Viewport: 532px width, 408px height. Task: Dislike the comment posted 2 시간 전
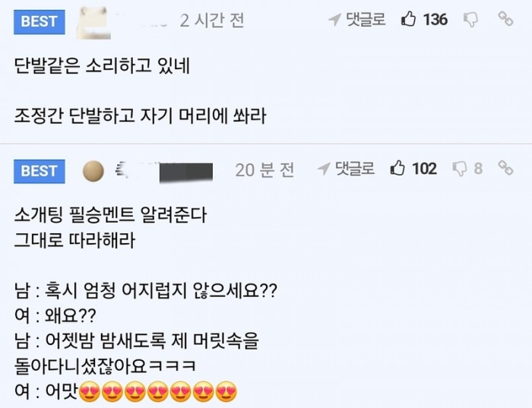coord(471,20)
